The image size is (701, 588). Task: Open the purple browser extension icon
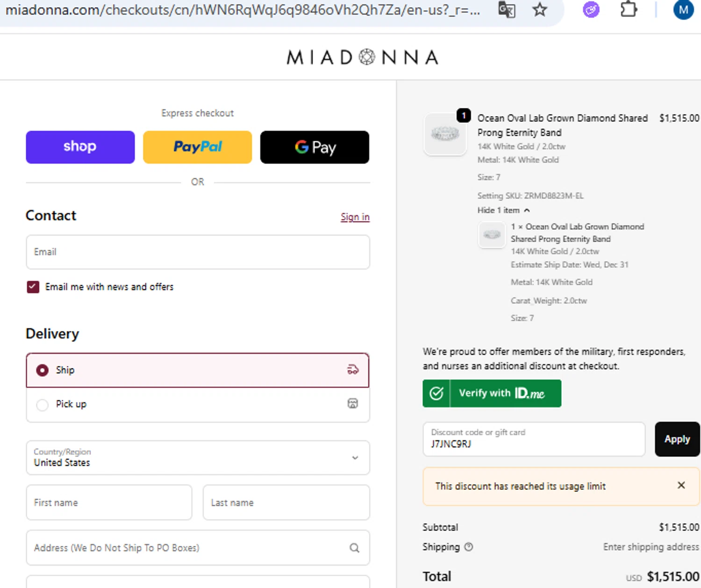tap(591, 10)
